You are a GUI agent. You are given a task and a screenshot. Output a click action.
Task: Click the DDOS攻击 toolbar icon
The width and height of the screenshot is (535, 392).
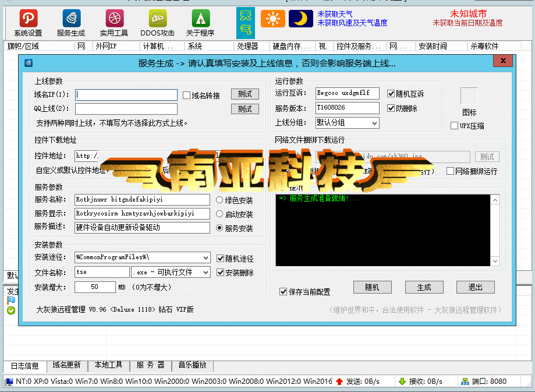coord(157,23)
